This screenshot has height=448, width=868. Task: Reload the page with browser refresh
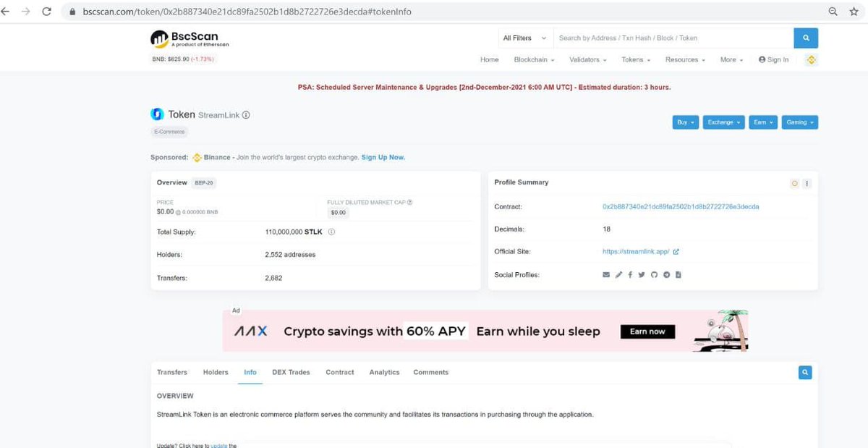pyautogui.click(x=47, y=12)
